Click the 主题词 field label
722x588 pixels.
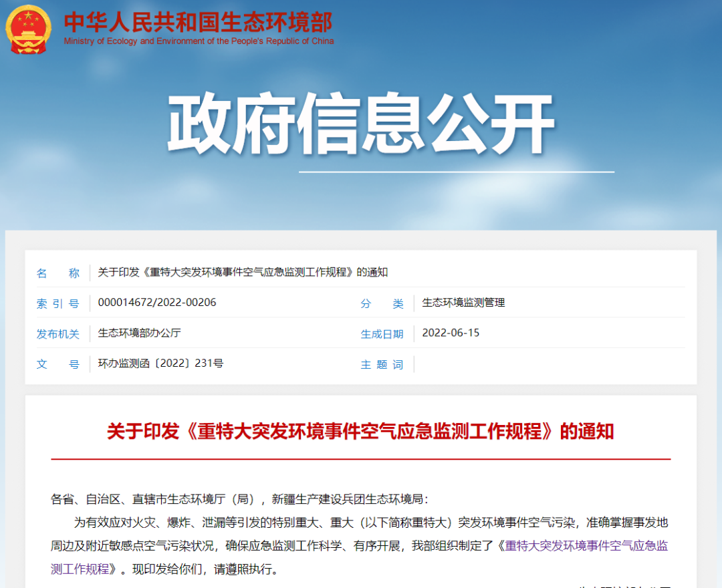[x=382, y=364]
